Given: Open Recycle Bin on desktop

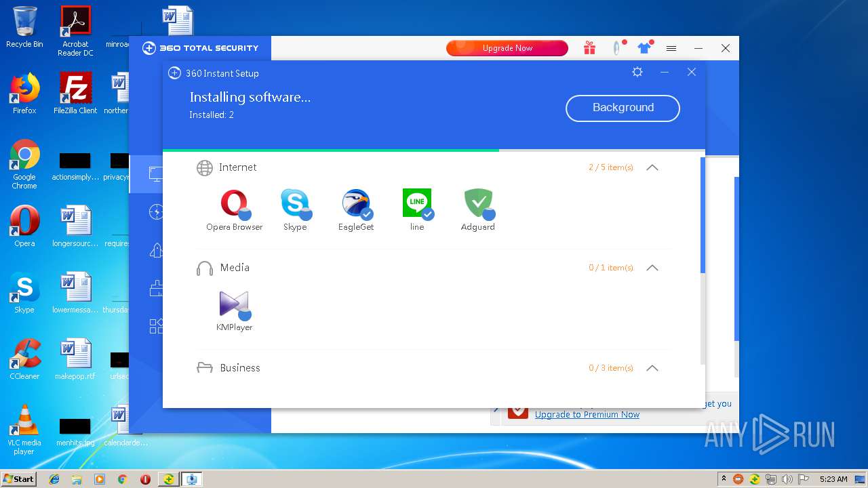Looking at the screenshot, I should click(24, 27).
